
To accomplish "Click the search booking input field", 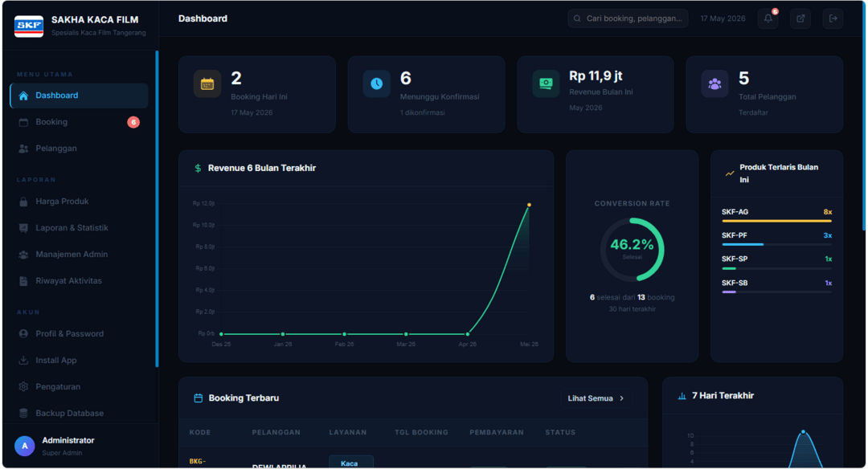I will pos(628,18).
